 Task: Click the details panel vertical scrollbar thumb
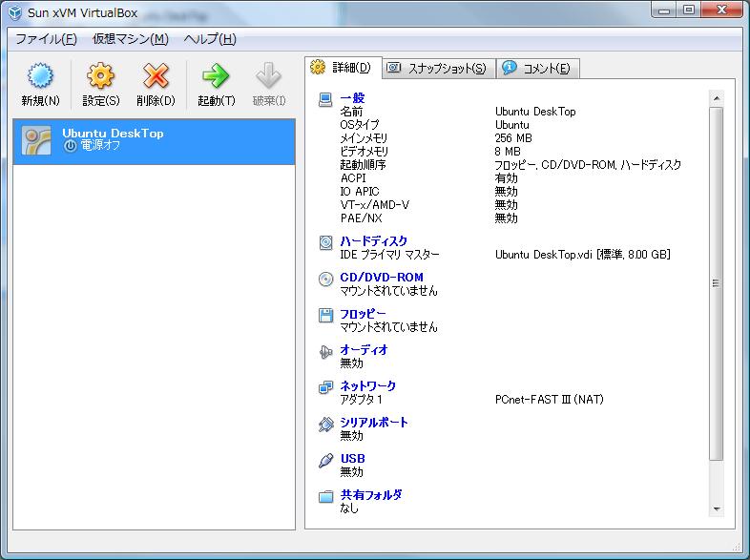tap(716, 283)
